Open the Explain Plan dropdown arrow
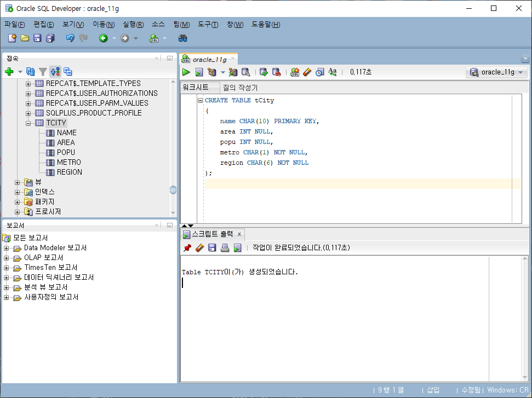Image resolution: width=532 pixels, height=398 pixels. pyautogui.click(x=222, y=72)
